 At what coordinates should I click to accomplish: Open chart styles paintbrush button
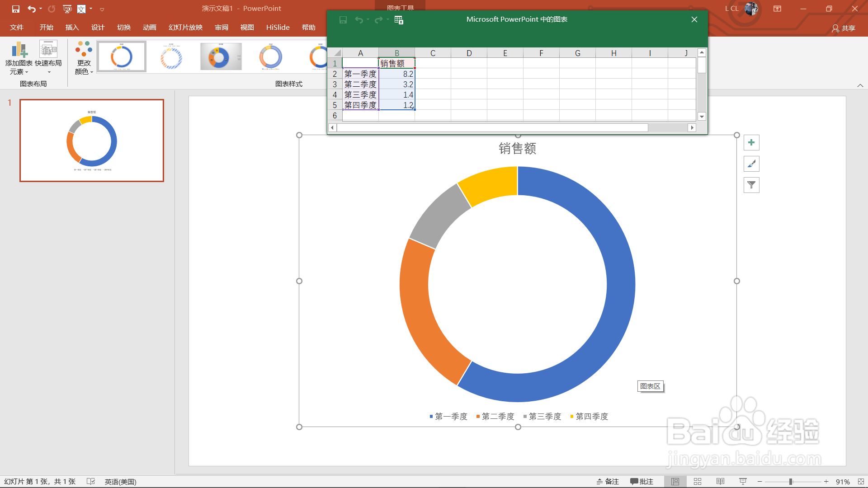click(751, 164)
